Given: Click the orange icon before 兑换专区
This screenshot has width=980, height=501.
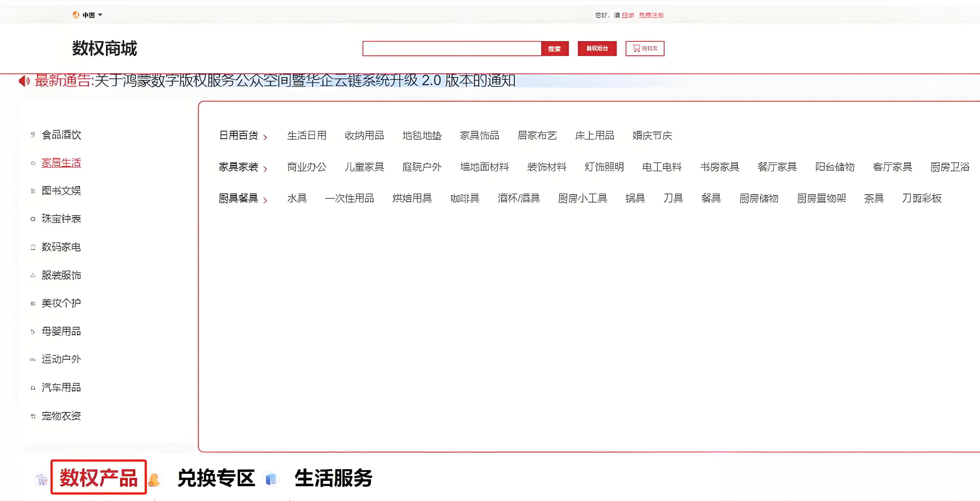Looking at the screenshot, I should click(154, 479).
